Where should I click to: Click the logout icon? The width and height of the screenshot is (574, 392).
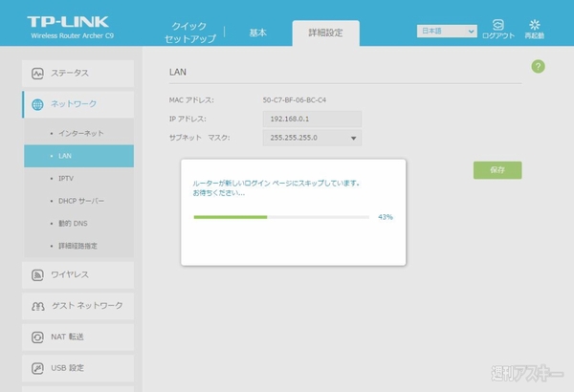coord(497,25)
